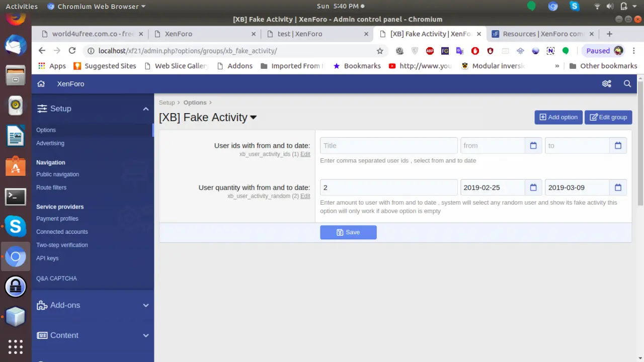Open Terminal from the Ubuntu dock
Viewport: 644px width, 362px height.
point(16,197)
